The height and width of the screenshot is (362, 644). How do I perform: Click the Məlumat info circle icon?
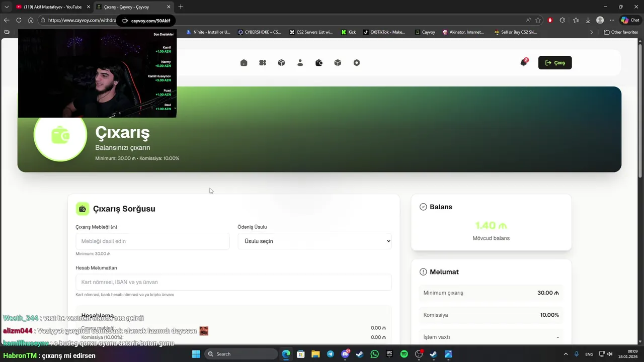pyautogui.click(x=423, y=272)
